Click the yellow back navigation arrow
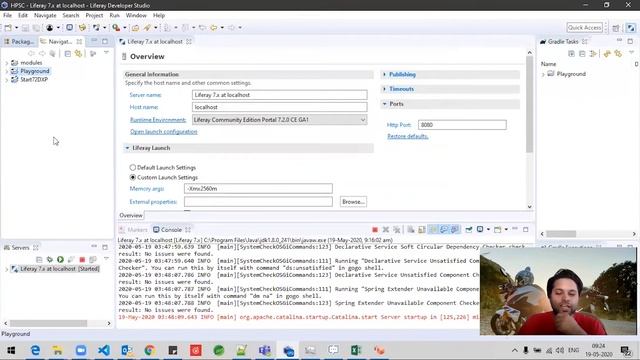Image resolution: width=640 pixels, height=360 pixels. click(x=213, y=28)
